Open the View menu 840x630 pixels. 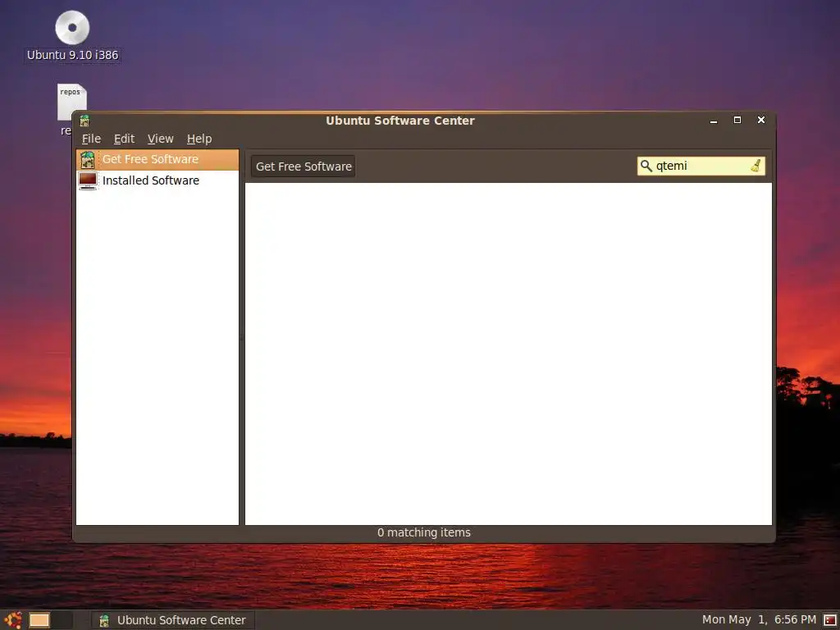pyautogui.click(x=160, y=139)
